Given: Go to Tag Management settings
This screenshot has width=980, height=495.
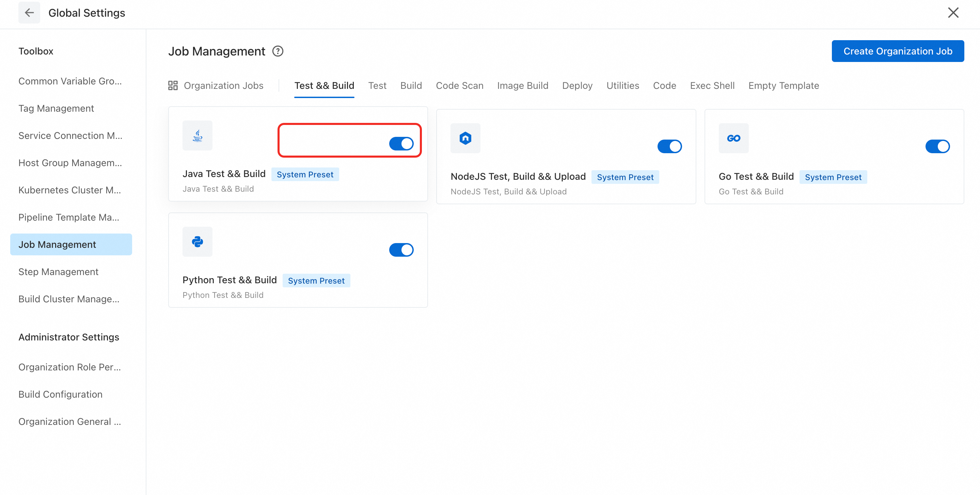Looking at the screenshot, I should click(x=56, y=109).
